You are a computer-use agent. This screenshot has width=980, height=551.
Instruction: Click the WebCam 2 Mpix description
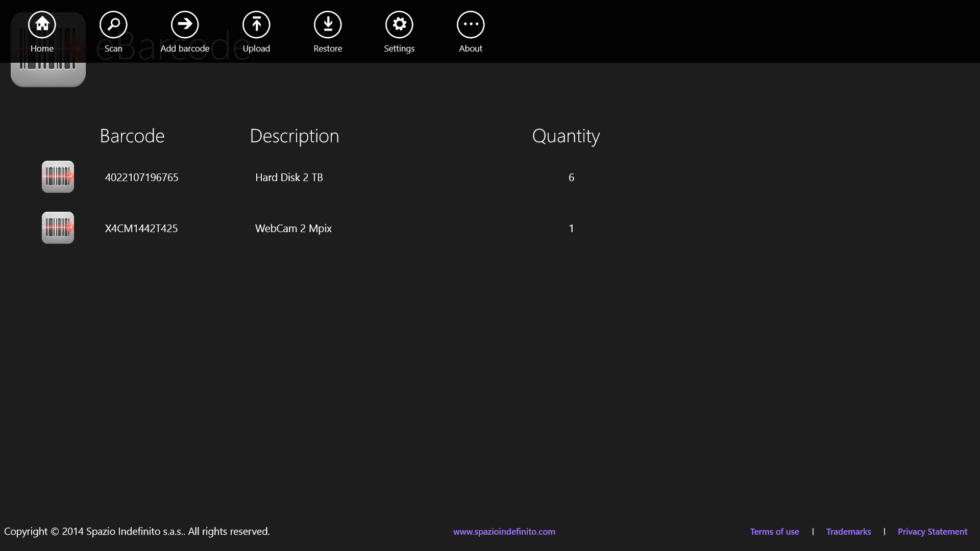coord(293,229)
